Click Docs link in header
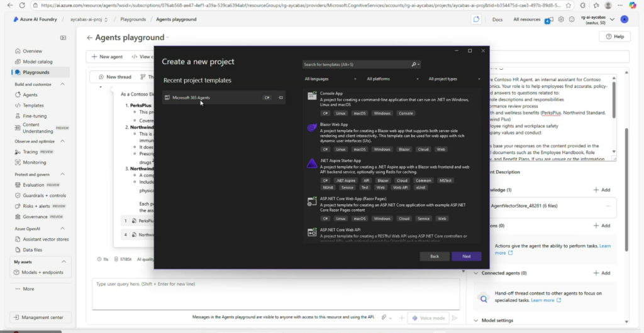Viewport: 644px width, 333px height. (497, 19)
